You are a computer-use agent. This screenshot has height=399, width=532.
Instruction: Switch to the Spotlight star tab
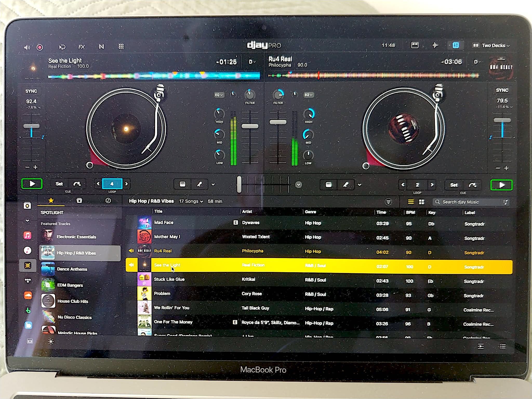click(x=51, y=200)
